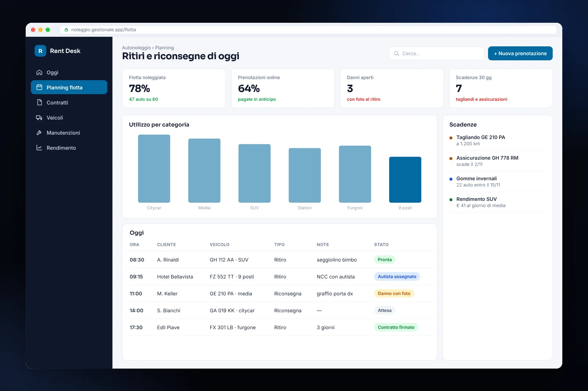Image resolution: width=588 pixels, height=391 pixels.
Task: Open Assicurazione GH 778 RM deadline
Action: click(x=498, y=161)
